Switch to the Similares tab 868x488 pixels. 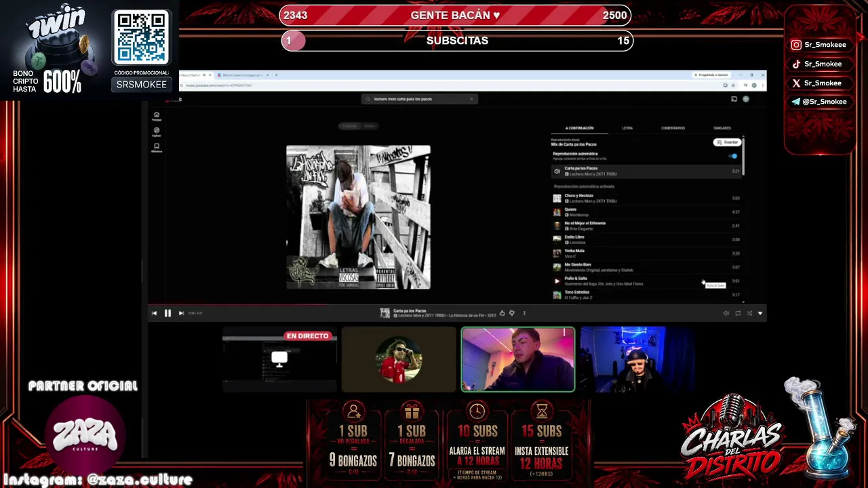[722, 128]
